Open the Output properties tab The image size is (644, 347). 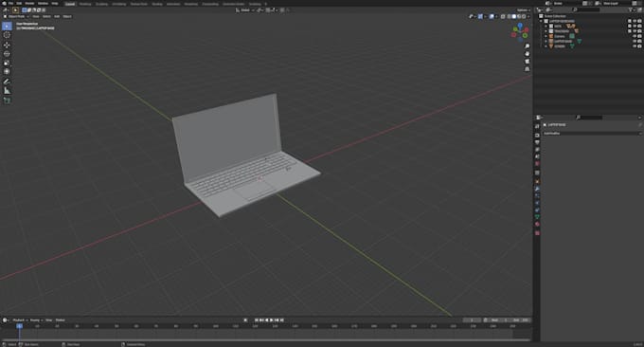[x=537, y=142]
